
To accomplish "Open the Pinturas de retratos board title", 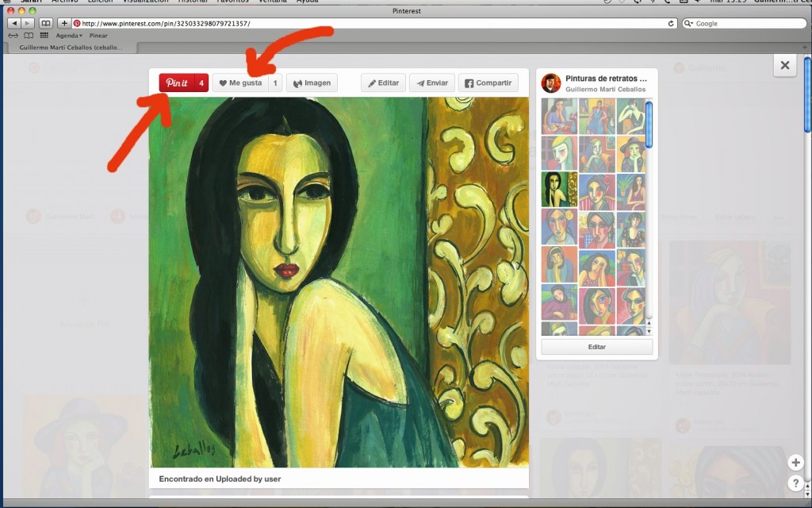I will pyautogui.click(x=606, y=79).
